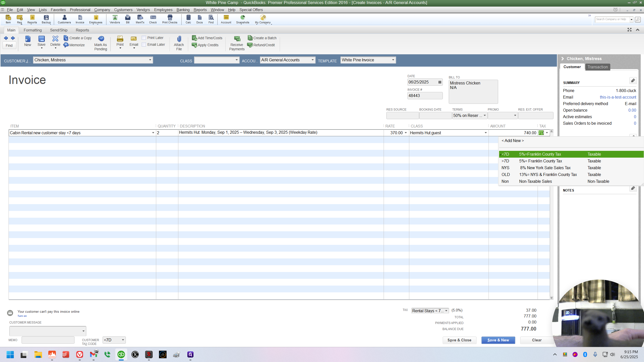
Task: Click the Backup icon
Action: tap(46, 19)
